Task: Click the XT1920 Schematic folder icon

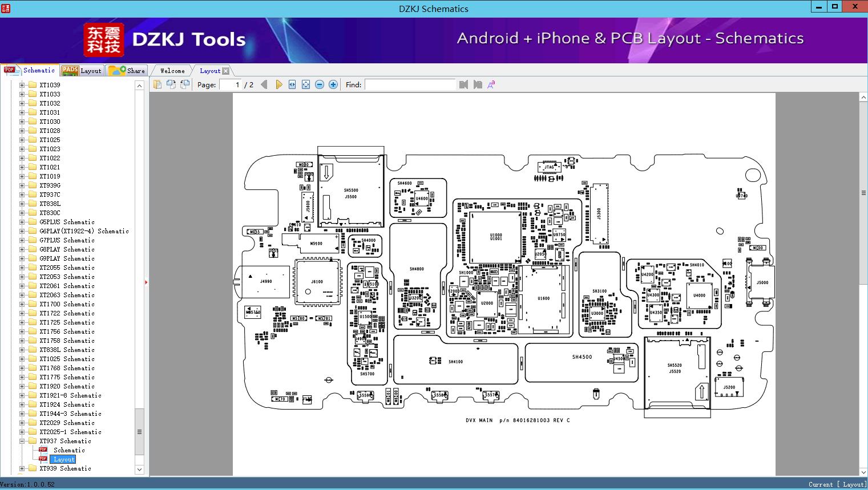Action: pos(33,386)
